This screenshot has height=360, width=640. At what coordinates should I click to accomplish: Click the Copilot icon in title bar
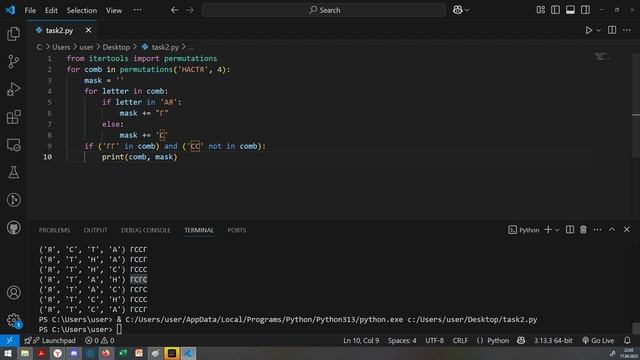458,10
